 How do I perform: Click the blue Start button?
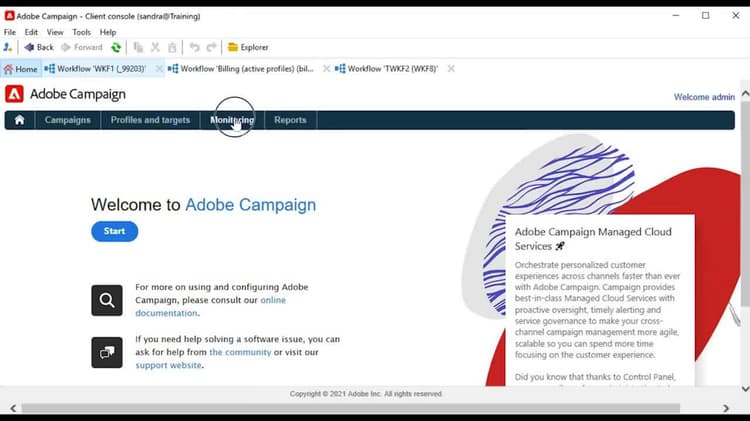click(114, 231)
